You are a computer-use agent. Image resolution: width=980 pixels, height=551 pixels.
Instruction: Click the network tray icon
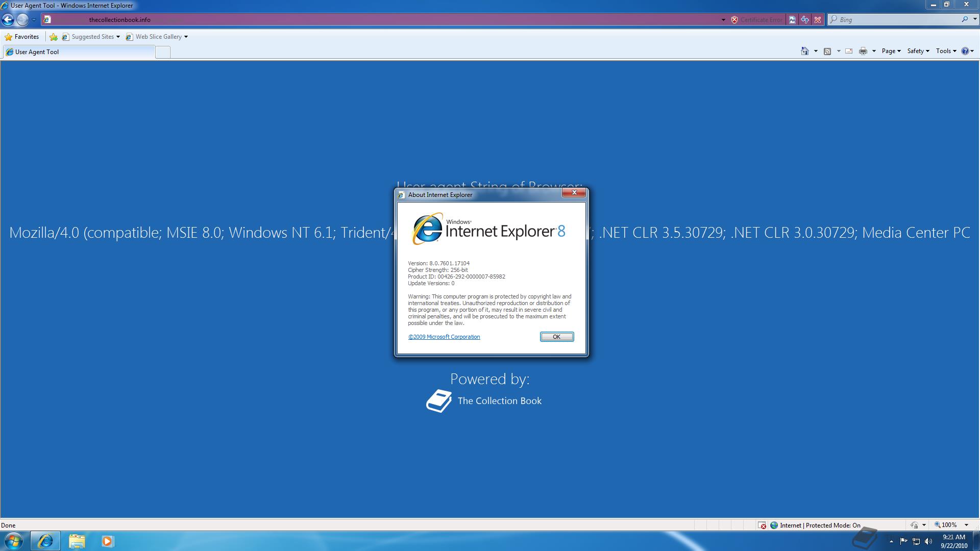pos(916,541)
